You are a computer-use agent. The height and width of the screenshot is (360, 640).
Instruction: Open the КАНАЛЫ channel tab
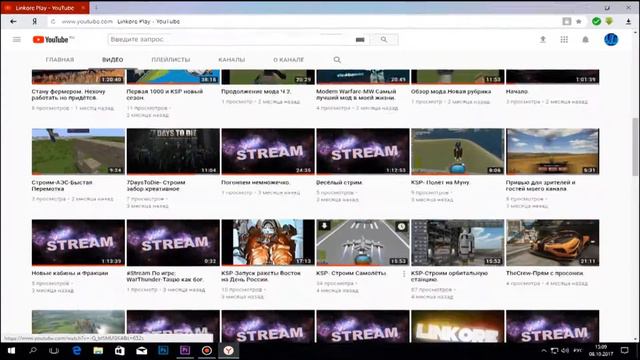coord(231,60)
